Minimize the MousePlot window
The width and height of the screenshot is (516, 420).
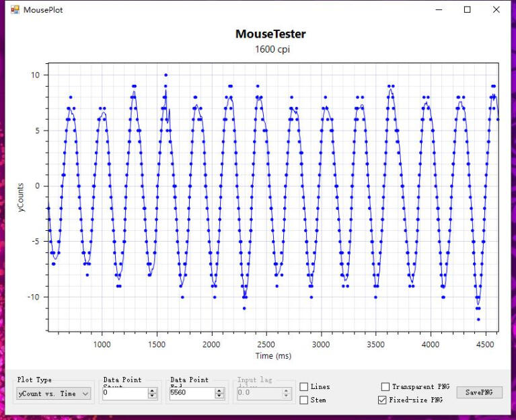tap(439, 10)
